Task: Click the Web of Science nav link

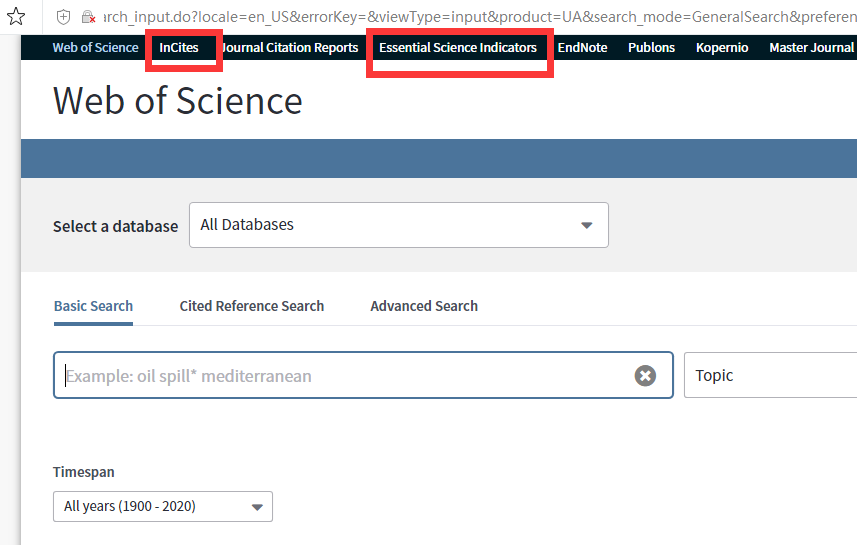Action: pyautogui.click(x=96, y=48)
